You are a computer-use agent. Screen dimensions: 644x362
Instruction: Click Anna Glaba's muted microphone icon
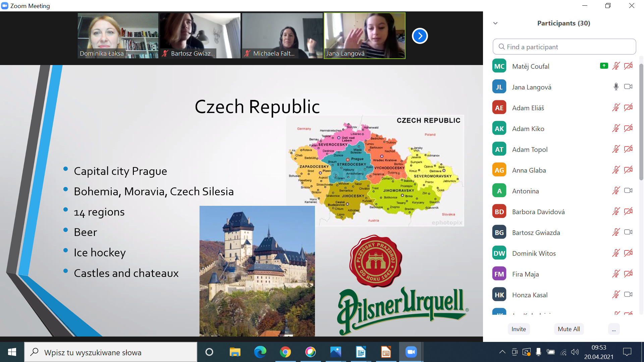coord(616,170)
